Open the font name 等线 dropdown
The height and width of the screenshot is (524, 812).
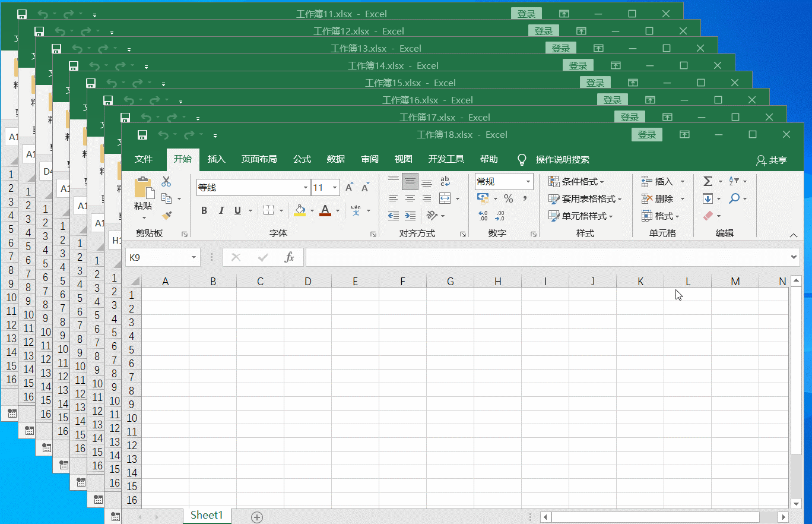pyautogui.click(x=306, y=188)
